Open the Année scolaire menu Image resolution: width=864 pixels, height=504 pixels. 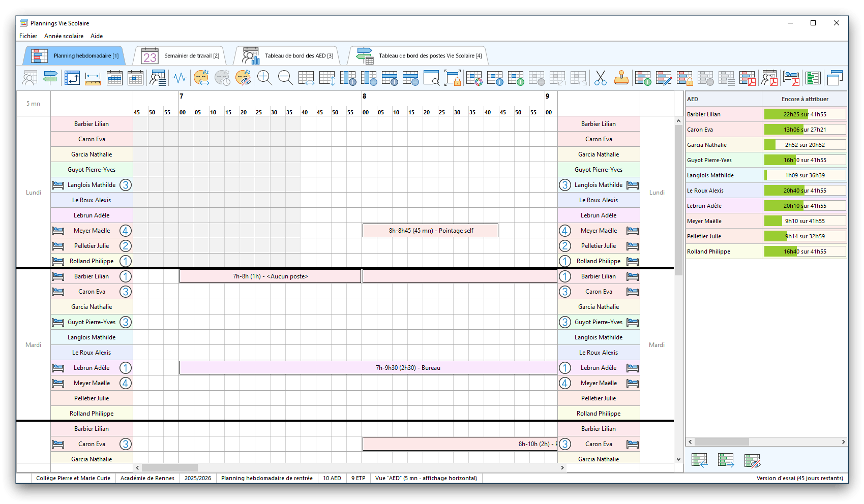point(64,36)
